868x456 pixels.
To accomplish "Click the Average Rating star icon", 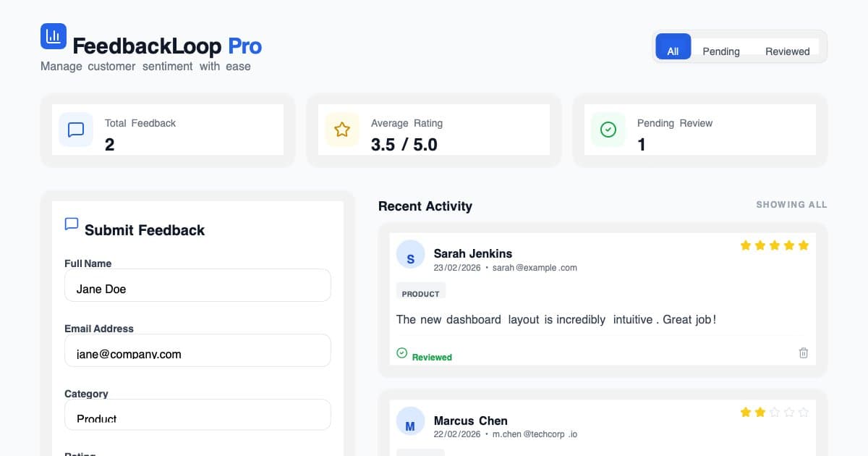I will click(x=342, y=130).
